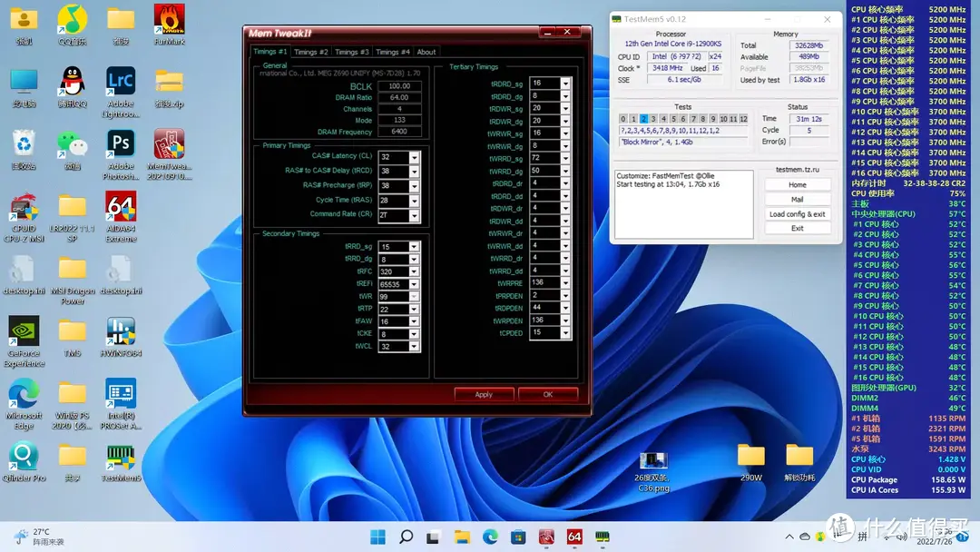Switch to the Timings #4 tab
Viewport: 980px width, 552px height.
click(x=393, y=52)
